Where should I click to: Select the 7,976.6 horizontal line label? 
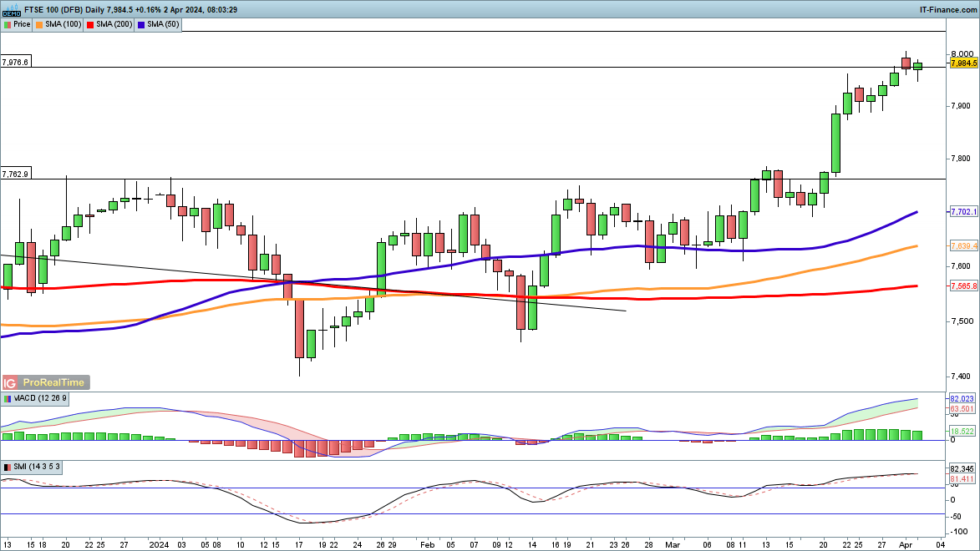[x=16, y=62]
